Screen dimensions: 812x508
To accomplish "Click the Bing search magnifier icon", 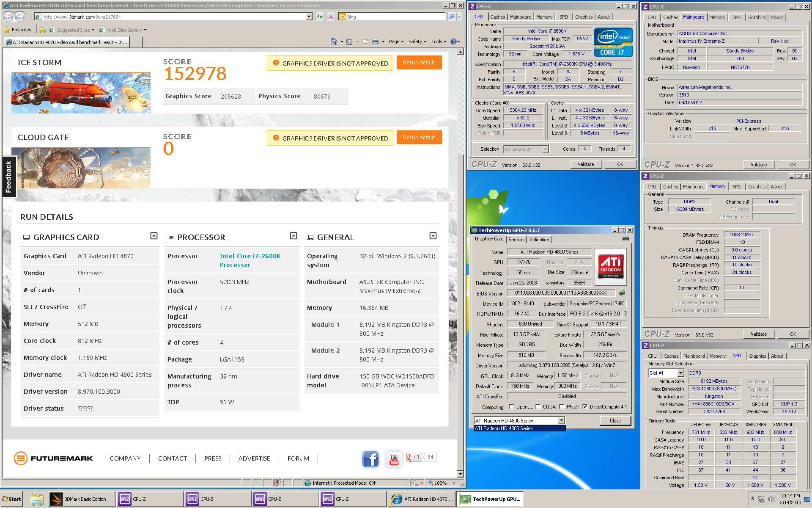I will coord(451,17).
